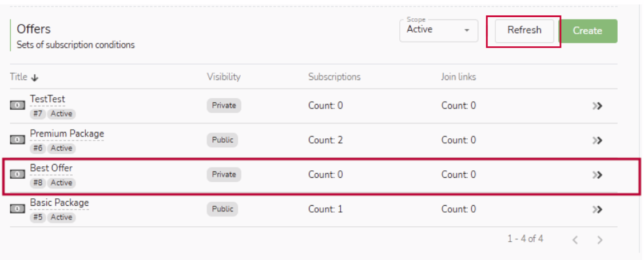Click the Best Offer title link
The height and width of the screenshot is (260, 644).
click(x=51, y=168)
